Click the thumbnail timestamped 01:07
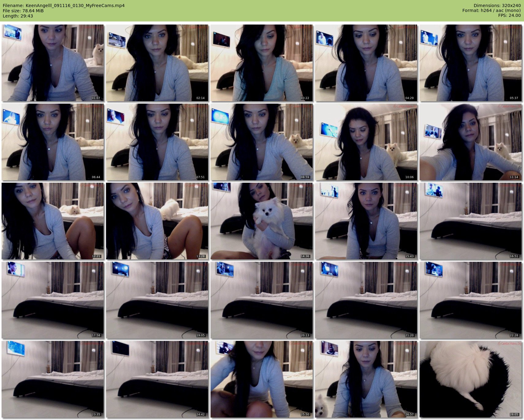This screenshot has height=420, width=524. [x=53, y=63]
